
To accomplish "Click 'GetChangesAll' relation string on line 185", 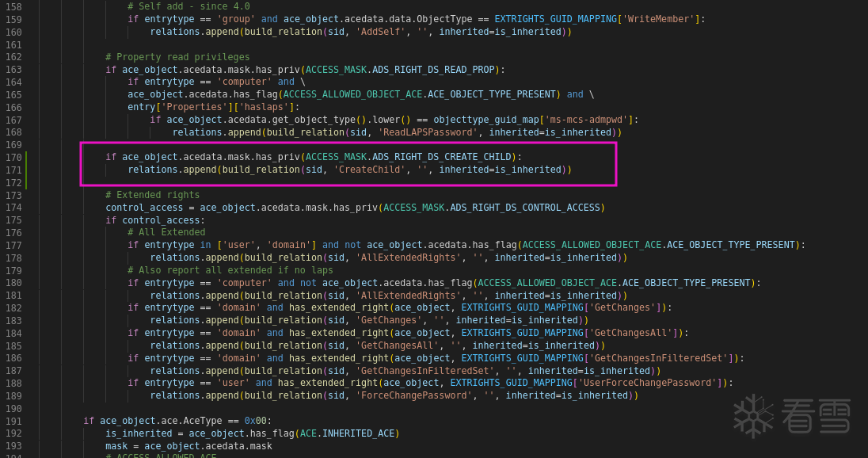I will point(397,345).
